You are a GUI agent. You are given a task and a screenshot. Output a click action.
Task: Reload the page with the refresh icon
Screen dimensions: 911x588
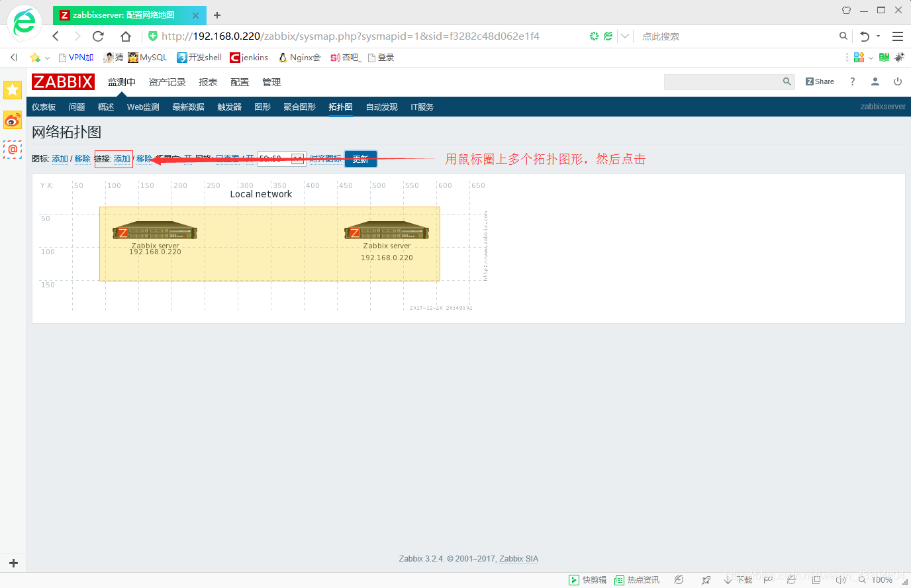(x=98, y=36)
